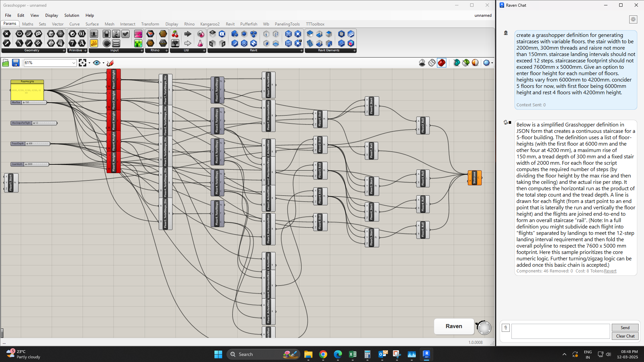Click the Raven Chat message input field
Image resolution: width=644 pixels, height=362 pixels.
pyautogui.click(x=560, y=331)
